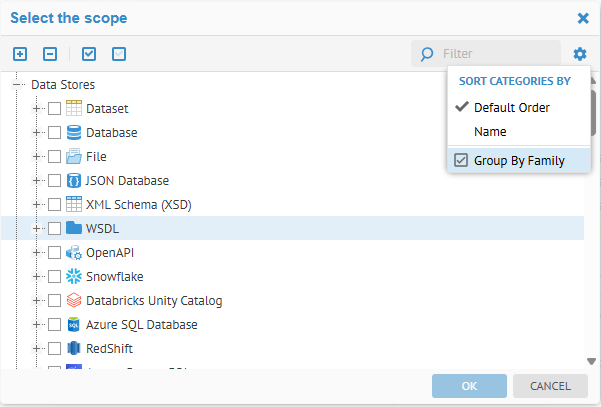The image size is (601, 407).
Task: Click the collapse all tree icon
Action: pos(50,54)
